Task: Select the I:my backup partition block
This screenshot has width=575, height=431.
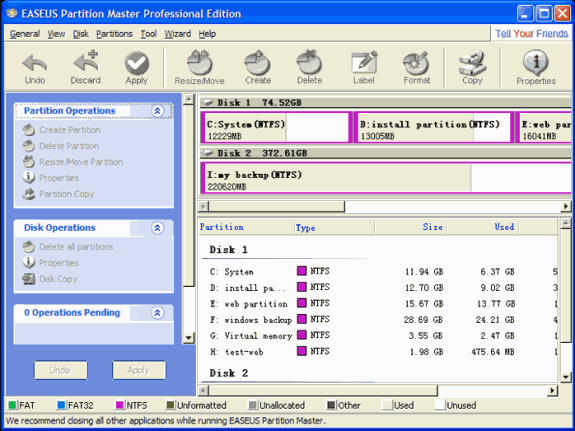Action: pyautogui.click(x=386, y=178)
